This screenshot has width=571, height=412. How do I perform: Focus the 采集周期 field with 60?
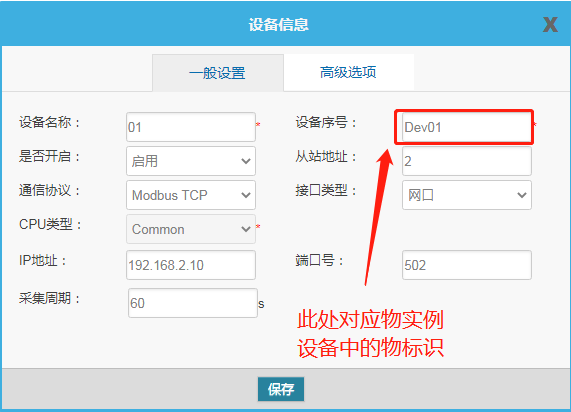pos(193,303)
